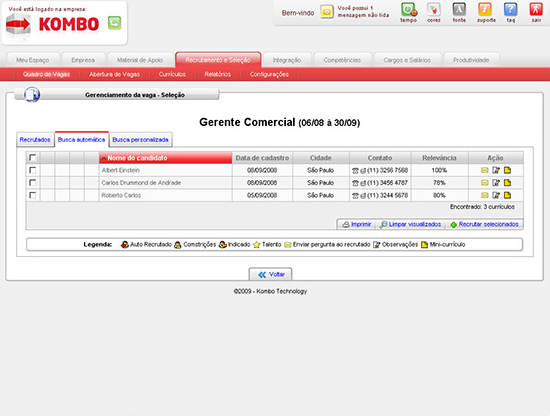Screen dimensions: 550x416
Task: Click the fonte font size icon
Action: (459, 10)
